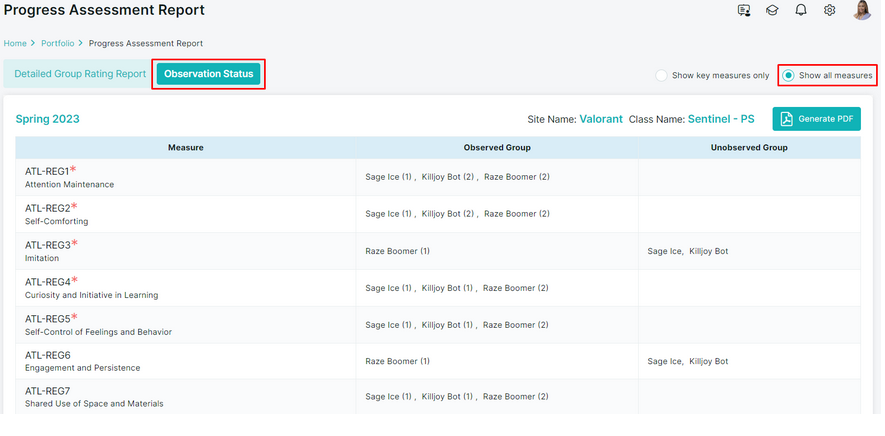The width and height of the screenshot is (885, 436).
Task: Go to Home breadcrumb link
Action: pyautogui.click(x=15, y=44)
